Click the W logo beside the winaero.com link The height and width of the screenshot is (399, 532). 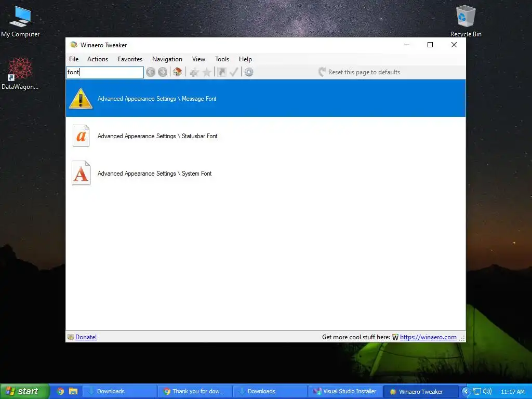395,337
